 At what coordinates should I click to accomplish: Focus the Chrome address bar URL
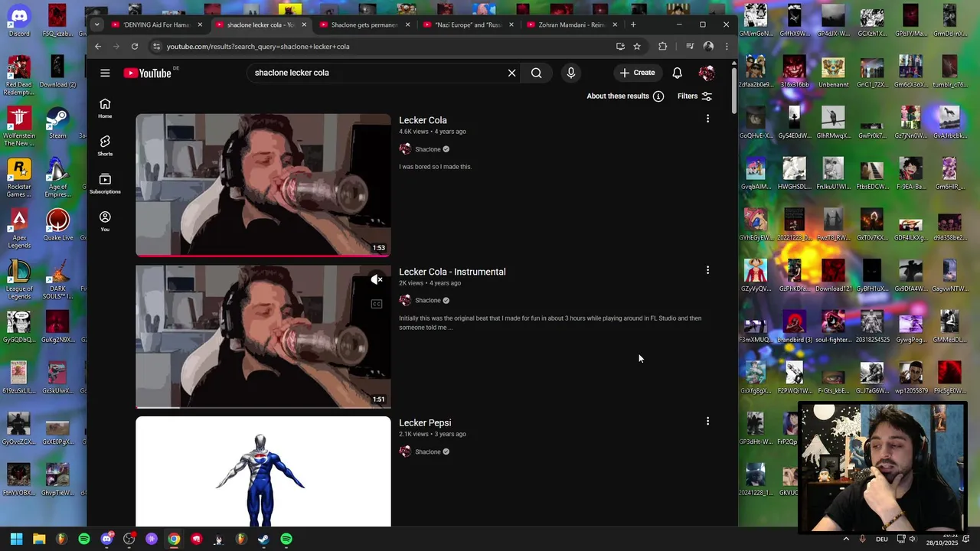pos(258,47)
